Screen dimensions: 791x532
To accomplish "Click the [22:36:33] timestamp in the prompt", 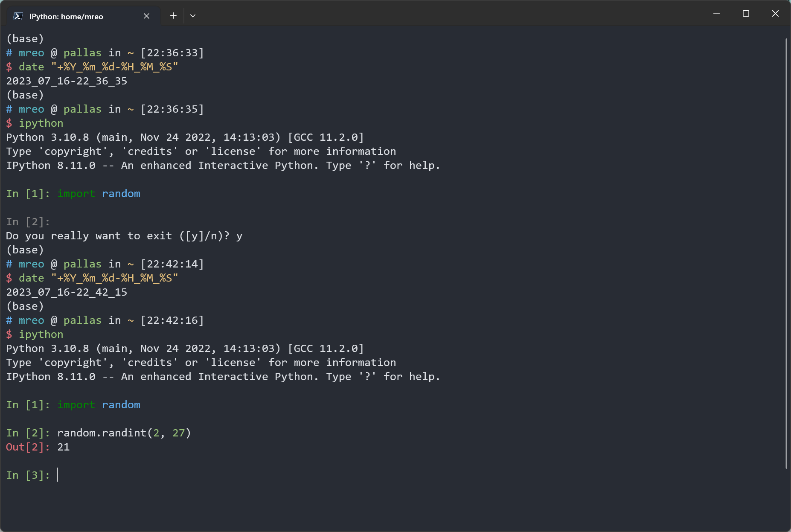I will (x=172, y=52).
